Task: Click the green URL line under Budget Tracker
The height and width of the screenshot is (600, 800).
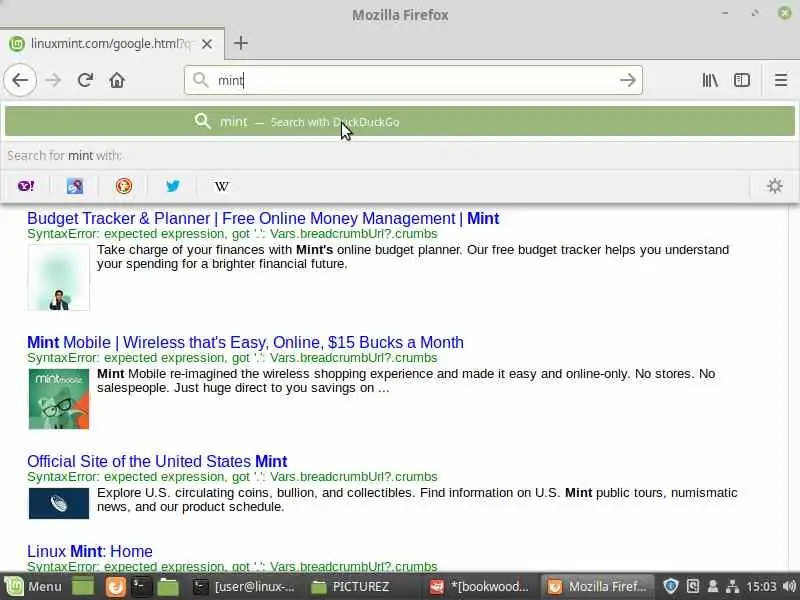Action: 232,234
